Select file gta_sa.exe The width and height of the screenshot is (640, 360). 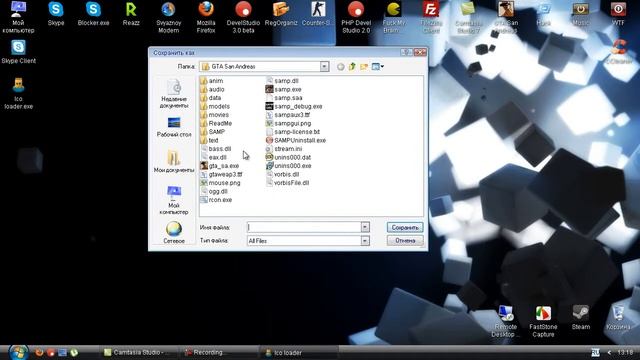220,166
